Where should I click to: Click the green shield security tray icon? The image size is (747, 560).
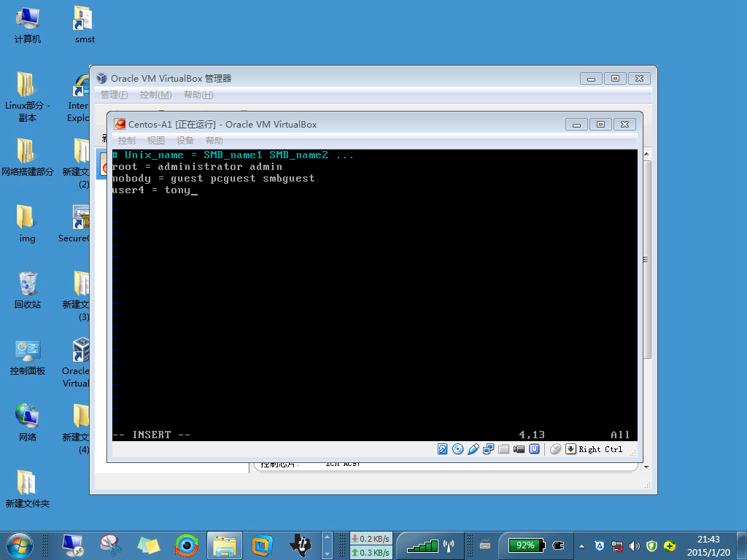tap(651, 546)
